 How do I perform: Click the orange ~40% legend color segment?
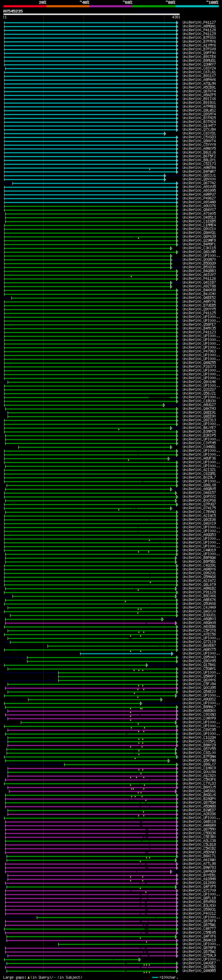click(68, 7)
